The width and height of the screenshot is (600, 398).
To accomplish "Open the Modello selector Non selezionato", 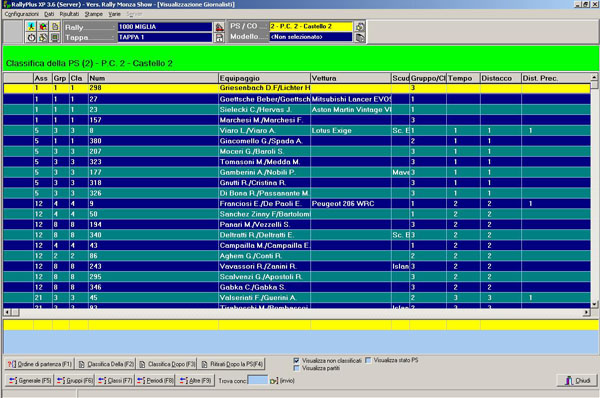I will coord(311,37).
